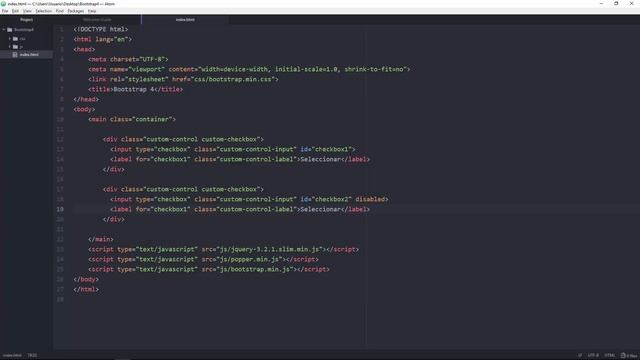Open the Edit menu
640x360 pixels.
[15, 11]
